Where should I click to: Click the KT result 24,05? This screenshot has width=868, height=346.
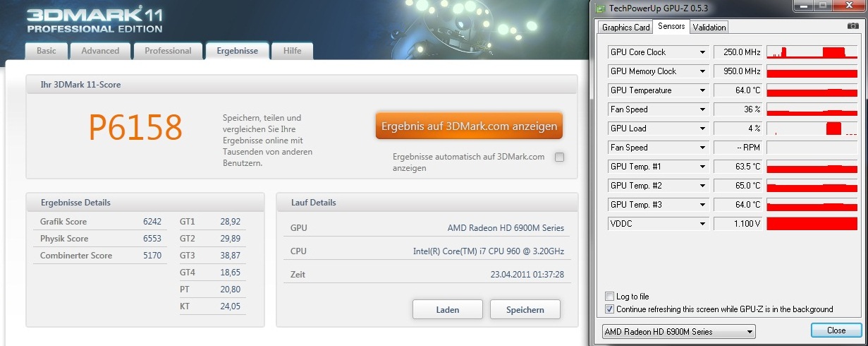230,306
